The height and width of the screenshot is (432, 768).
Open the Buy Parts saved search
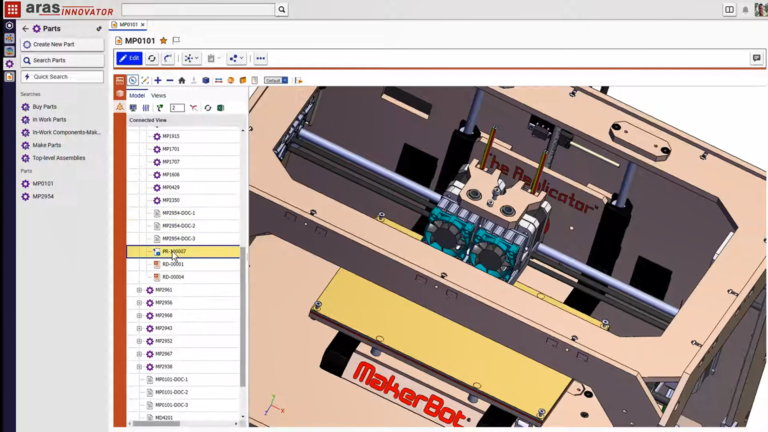pos(45,107)
